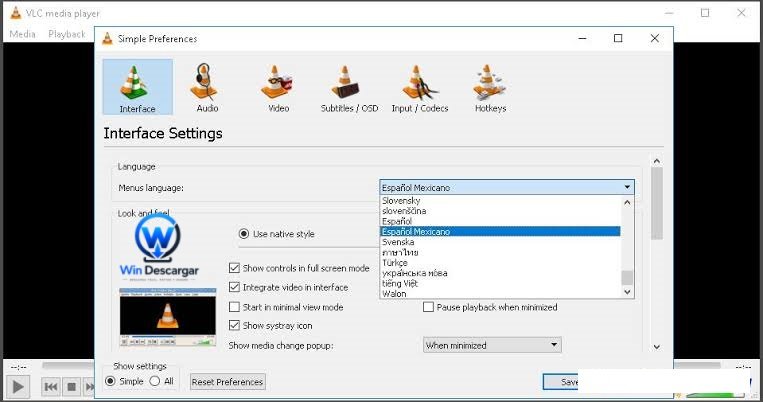
Task: Collapse the Menus language combo box
Action: (507, 187)
